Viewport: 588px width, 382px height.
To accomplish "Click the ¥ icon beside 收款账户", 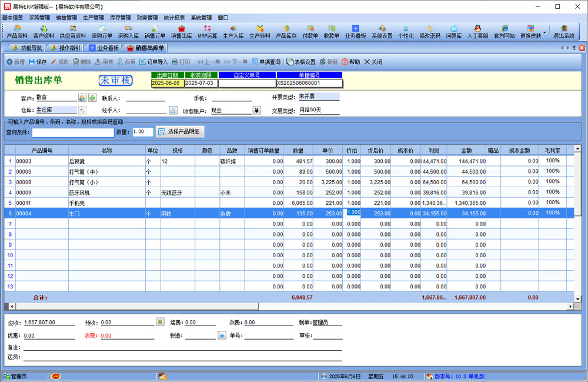I will (256, 110).
